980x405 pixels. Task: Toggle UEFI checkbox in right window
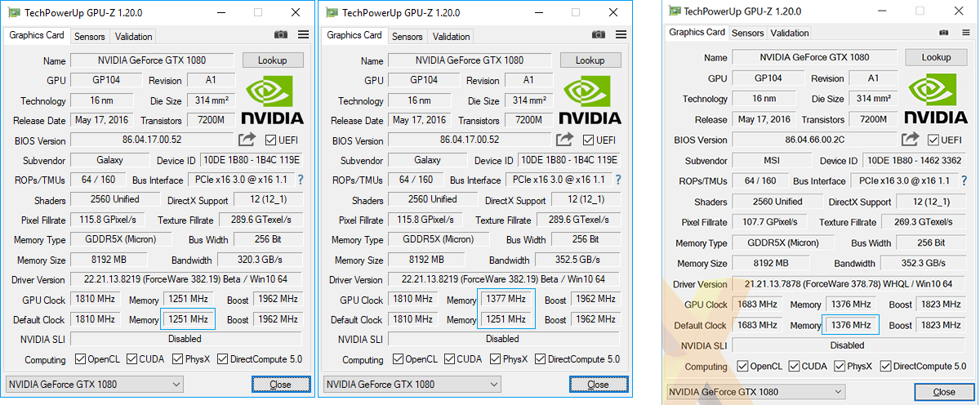pos(933,139)
